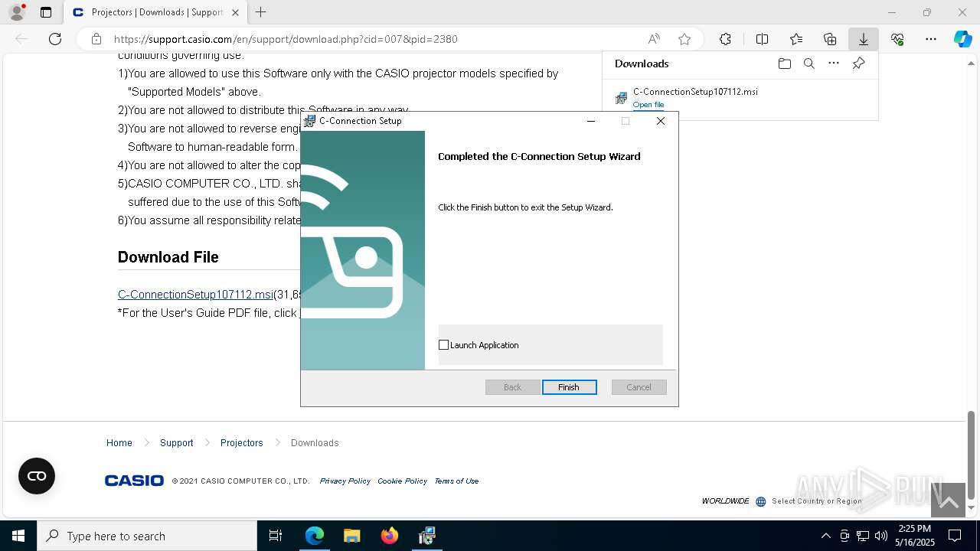Screen dimensions: 980x551
Task: Open the network icon in the tray
Action: pos(863,536)
